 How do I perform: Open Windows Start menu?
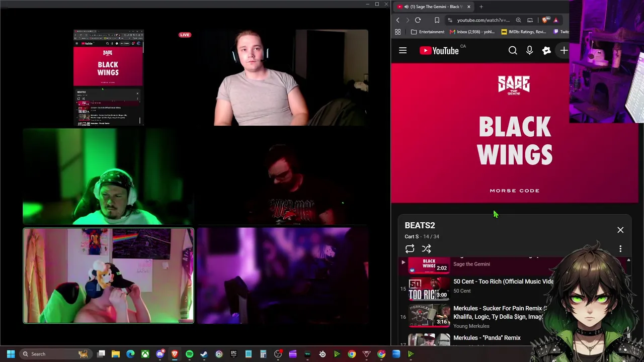tap(11, 354)
